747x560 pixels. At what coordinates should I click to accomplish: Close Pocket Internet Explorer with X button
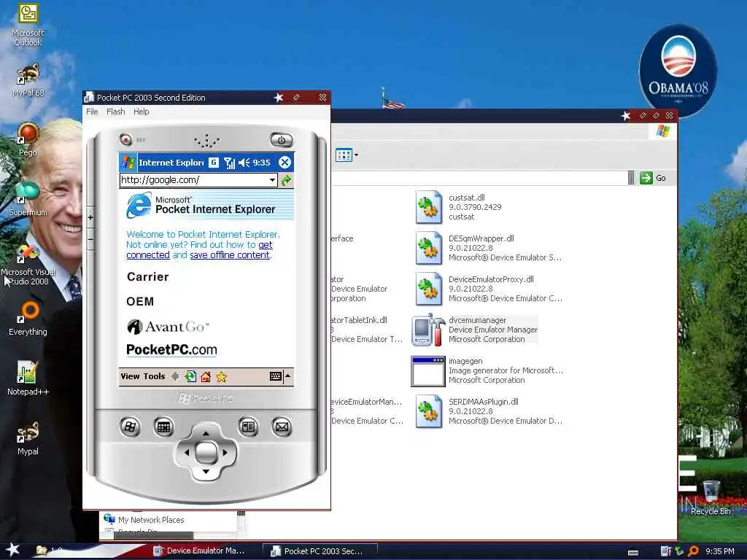285,163
